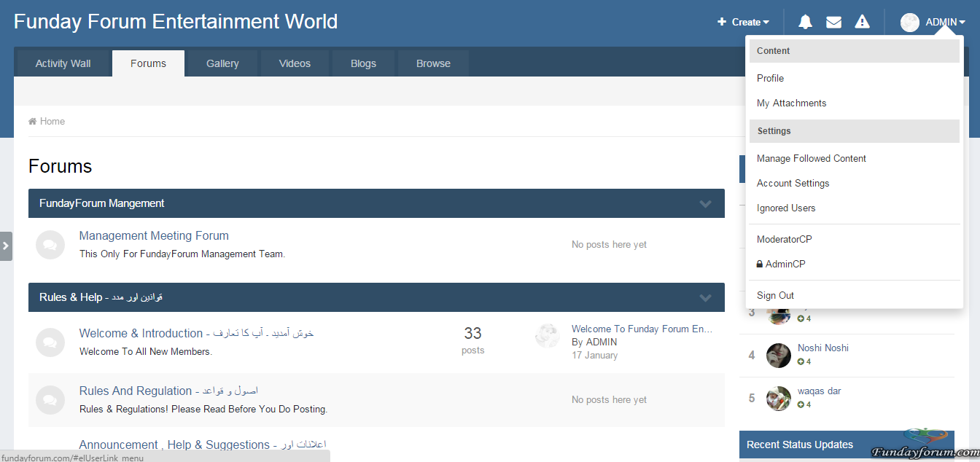This screenshot has width=980, height=462.
Task: Select Account Settings from user menu
Action: (793, 183)
